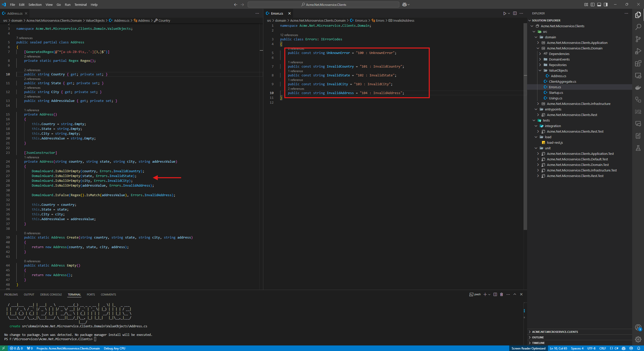The height and width of the screenshot is (351, 644).
Task: Expand the DomainEvents folder
Action: 540,59
